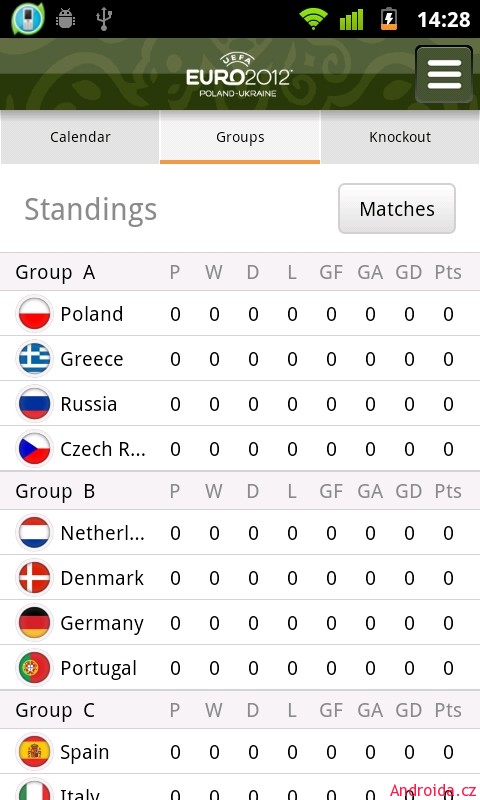The width and height of the screenshot is (480, 800).
Task: Select the Groups tab
Action: pyautogui.click(x=240, y=137)
